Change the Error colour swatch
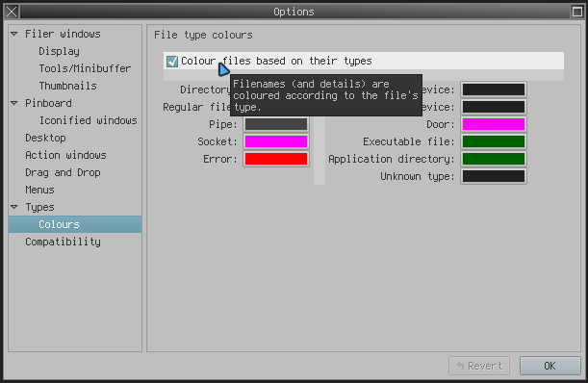 click(276, 159)
